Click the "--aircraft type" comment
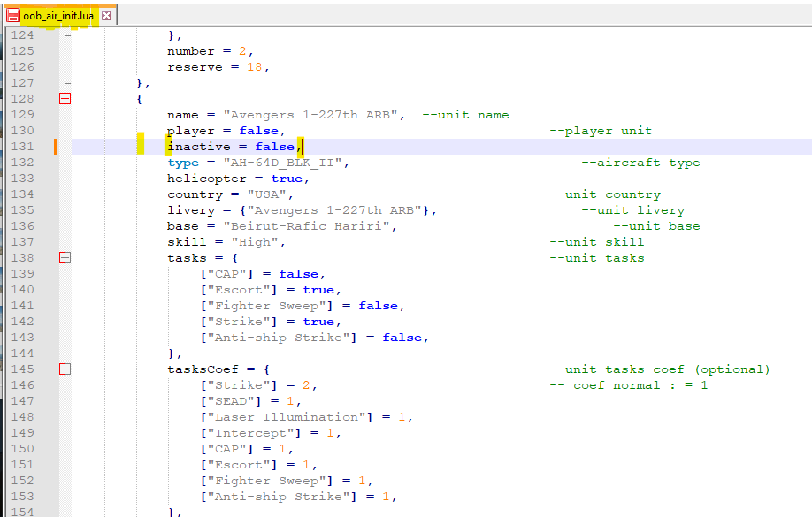The height and width of the screenshot is (517, 812). 640,163
